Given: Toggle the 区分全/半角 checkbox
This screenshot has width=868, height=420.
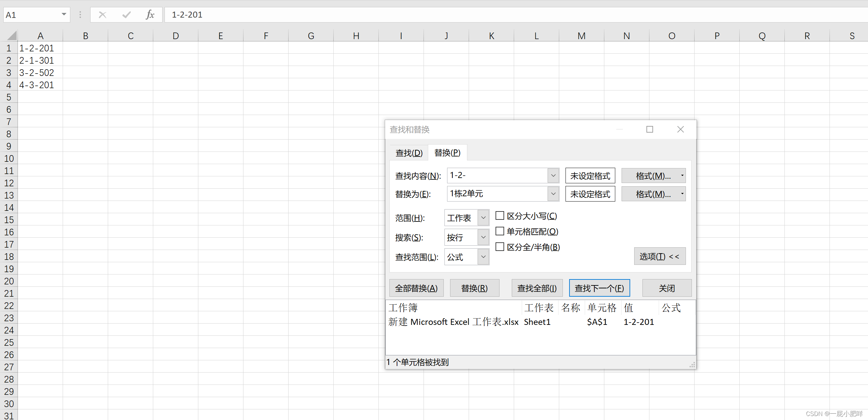Looking at the screenshot, I should tap(500, 247).
